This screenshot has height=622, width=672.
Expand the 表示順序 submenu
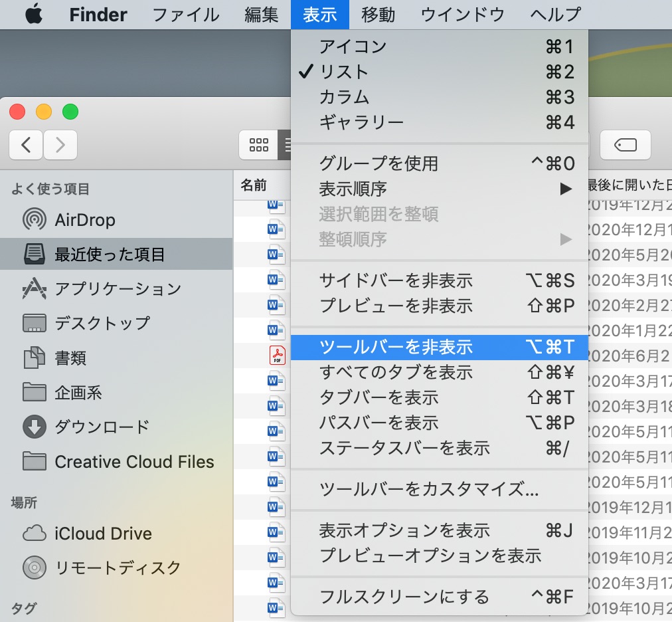[x=440, y=189]
